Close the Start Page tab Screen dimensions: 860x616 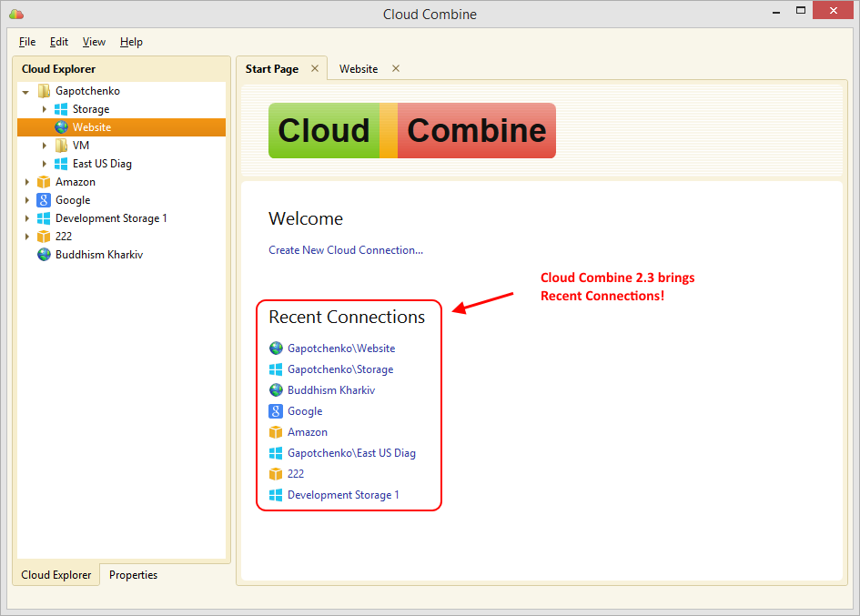pyautogui.click(x=315, y=68)
